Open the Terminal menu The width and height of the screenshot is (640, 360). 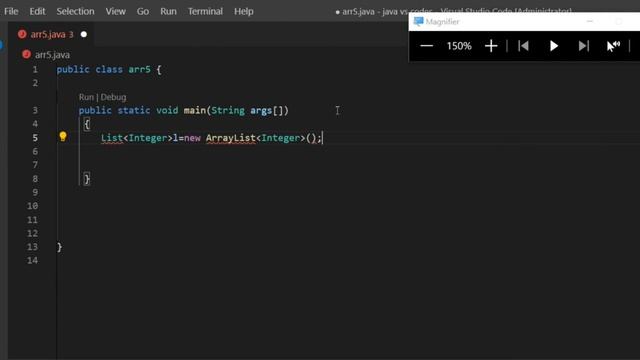coord(205,11)
